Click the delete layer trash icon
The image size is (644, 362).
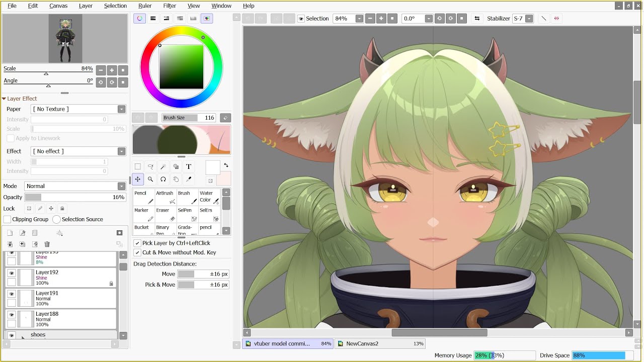point(47,244)
